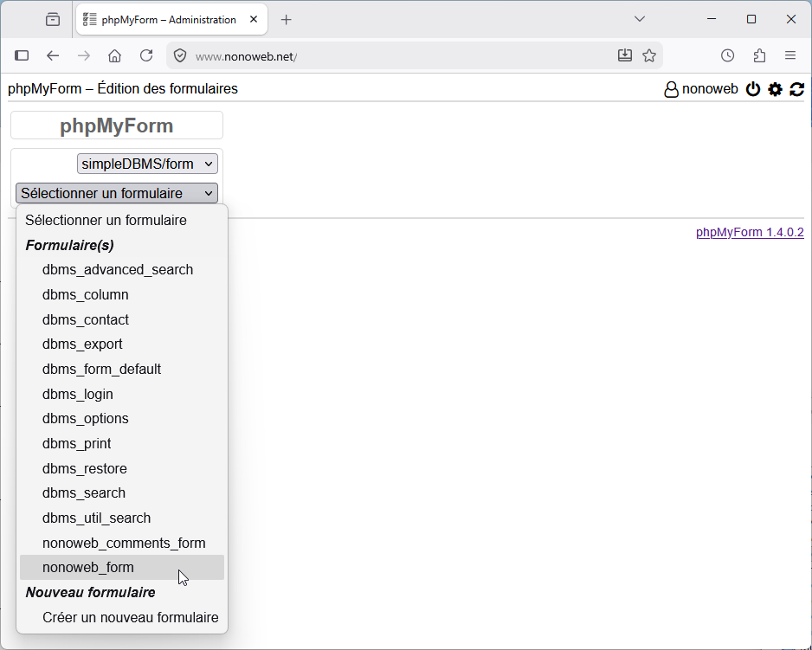
Task: Open browser extensions puzzle icon
Action: pos(759,55)
